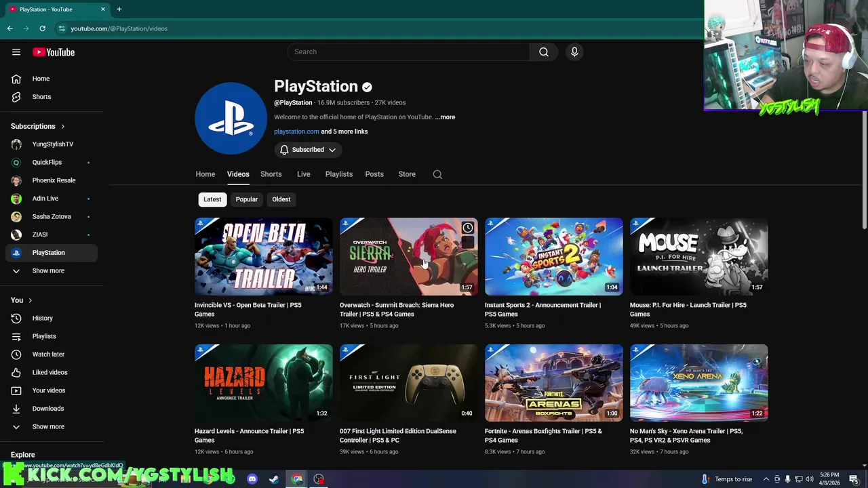Select the Popular sort chip
The width and height of the screenshot is (868, 488).
[x=247, y=199]
